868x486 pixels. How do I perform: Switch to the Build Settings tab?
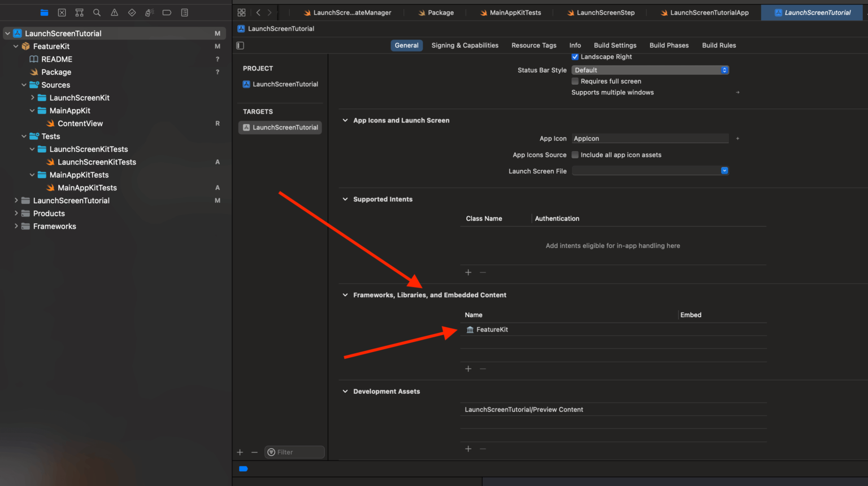[x=615, y=45]
